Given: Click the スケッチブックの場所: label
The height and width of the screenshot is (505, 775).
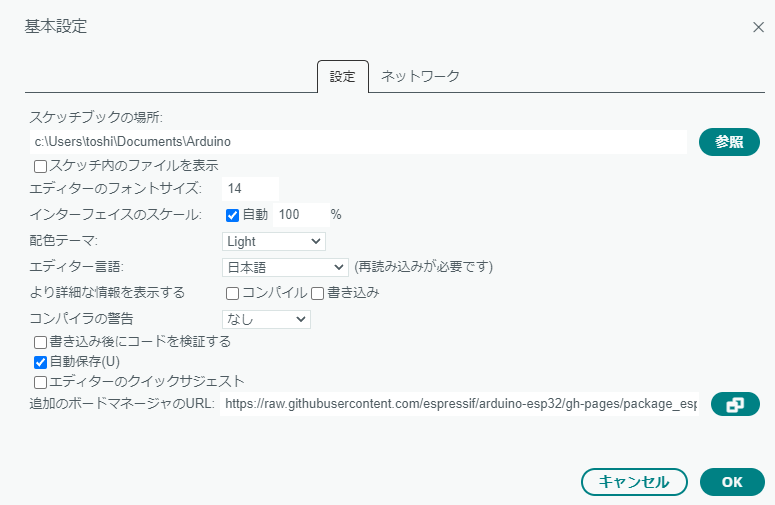Looking at the screenshot, I should (96, 117).
